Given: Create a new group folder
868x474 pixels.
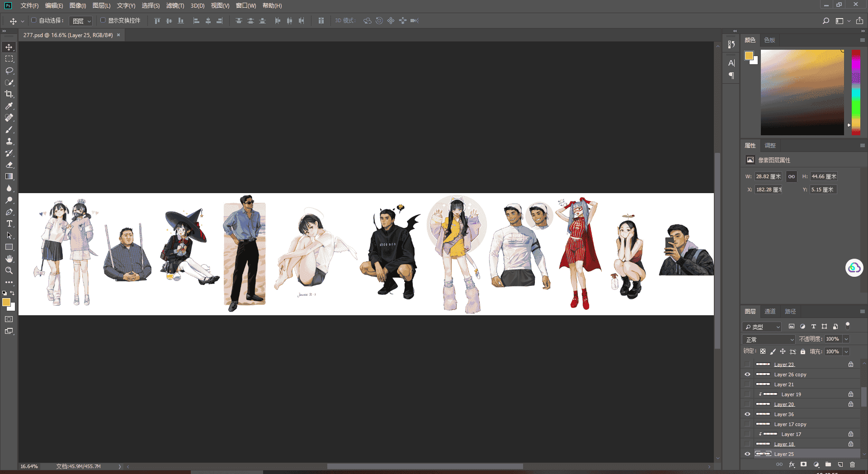Looking at the screenshot, I should point(828,465).
